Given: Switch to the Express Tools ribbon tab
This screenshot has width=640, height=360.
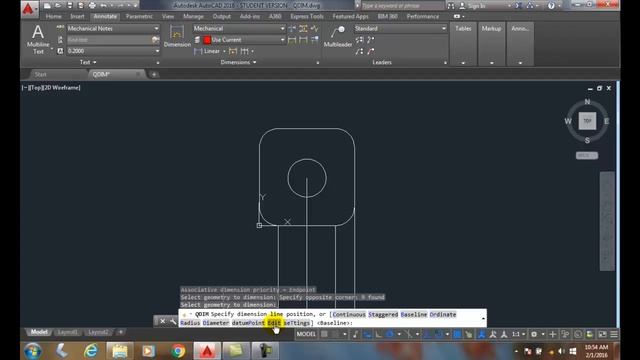Looking at the screenshot, I should click(307, 16).
